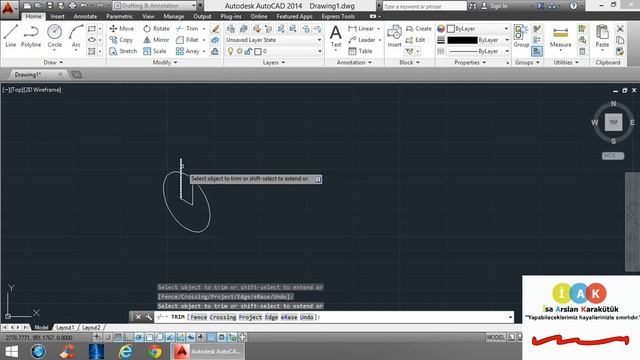The width and height of the screenshot is (640, 360).
Task: Select the Arc tool
Action: [x=76, y=36]
